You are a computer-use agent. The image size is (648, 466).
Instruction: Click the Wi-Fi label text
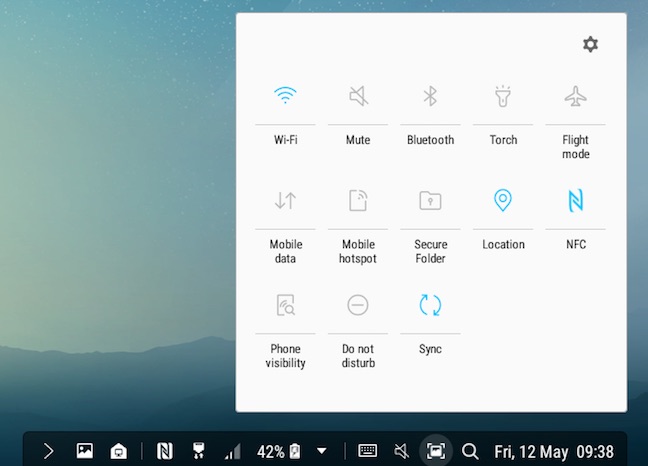click(x=286, y=140)
